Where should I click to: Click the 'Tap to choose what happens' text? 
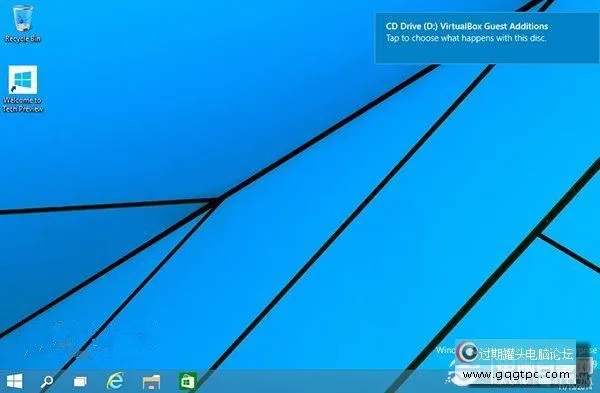(x=466, y=38)
